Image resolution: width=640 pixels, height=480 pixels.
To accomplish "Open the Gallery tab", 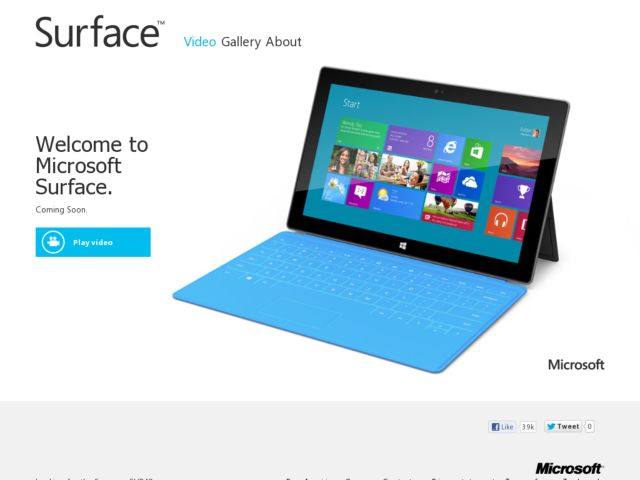I will click(x=241, y=42).
